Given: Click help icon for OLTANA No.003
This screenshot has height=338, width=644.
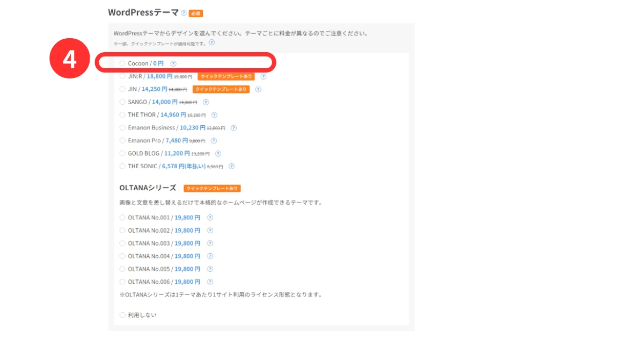Looking at the screenshot, I should click(x=210, y=243).
